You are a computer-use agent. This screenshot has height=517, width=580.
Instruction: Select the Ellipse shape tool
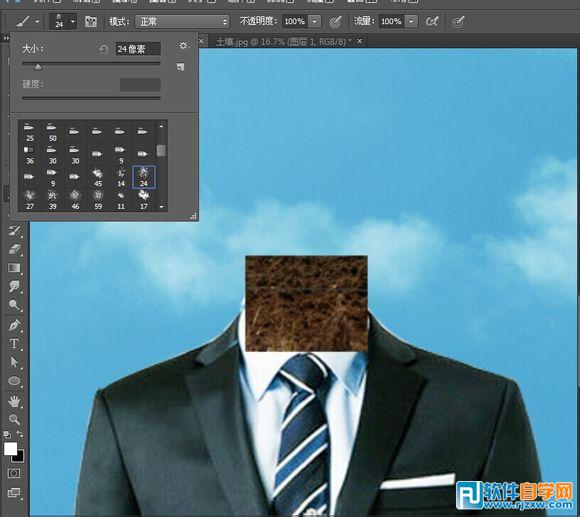point(14,381)
